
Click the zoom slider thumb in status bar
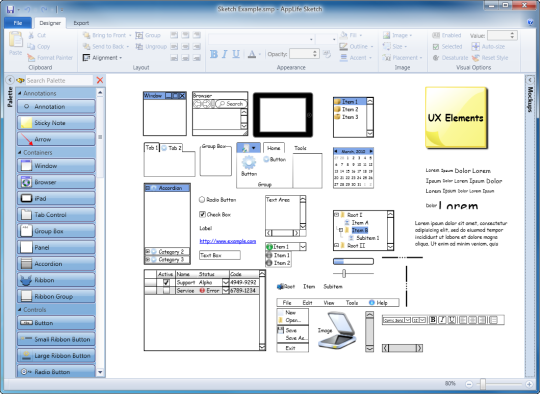pos(483,384)
